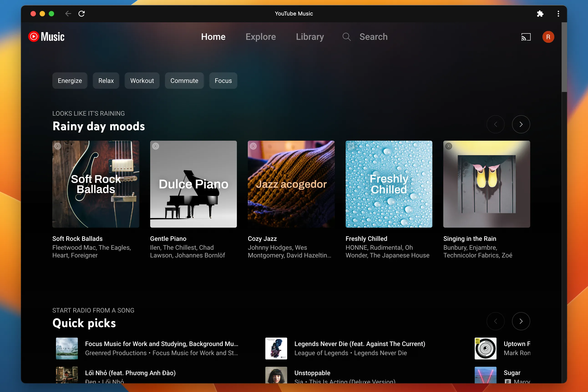Viewport: 588px width, 392px height.
Task: Switch to the Home tab
Action: coord(213,37)
